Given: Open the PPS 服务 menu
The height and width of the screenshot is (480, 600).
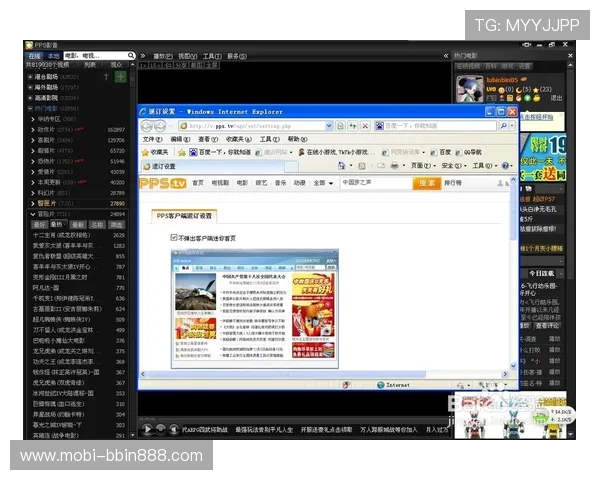Looking at the screenshot, I should point(237,56).
